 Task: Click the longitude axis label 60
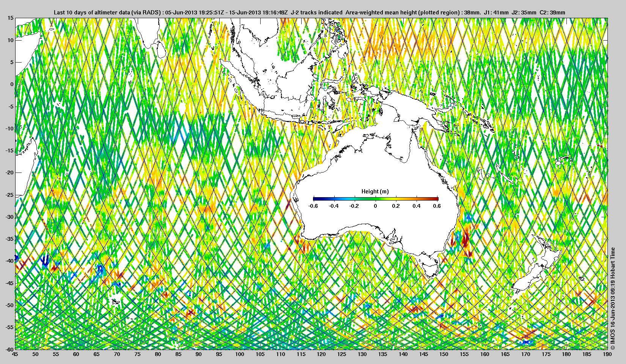point(76,354)
